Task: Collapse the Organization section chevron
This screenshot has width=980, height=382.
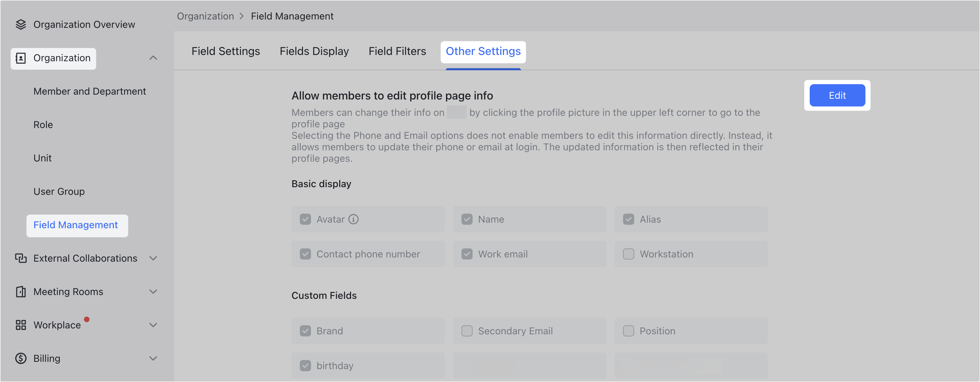Action: pyautogui.click(x=153, y=58)
